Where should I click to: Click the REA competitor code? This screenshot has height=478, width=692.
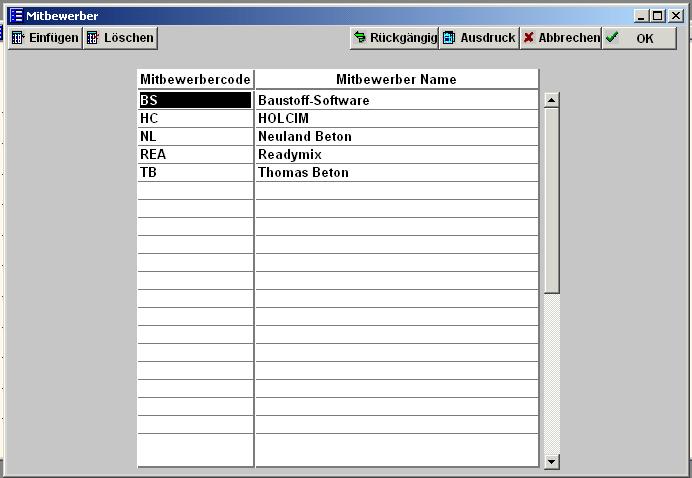195,154
